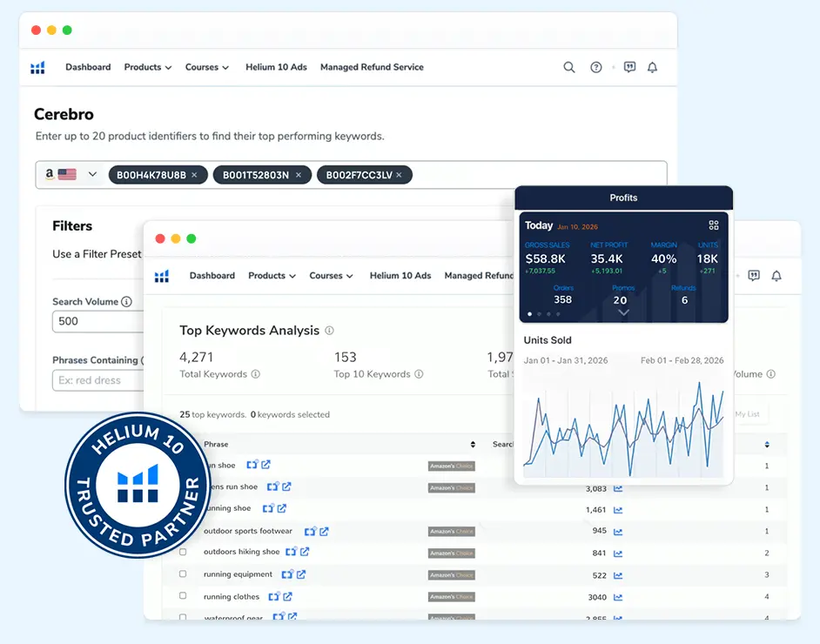Open Helium 10 Ads in top navigation
The image size is (820, 644).
click(276, 67)
